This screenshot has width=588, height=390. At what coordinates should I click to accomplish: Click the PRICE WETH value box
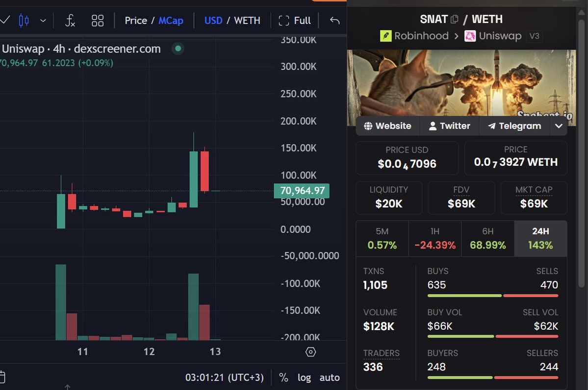point(515,158)
